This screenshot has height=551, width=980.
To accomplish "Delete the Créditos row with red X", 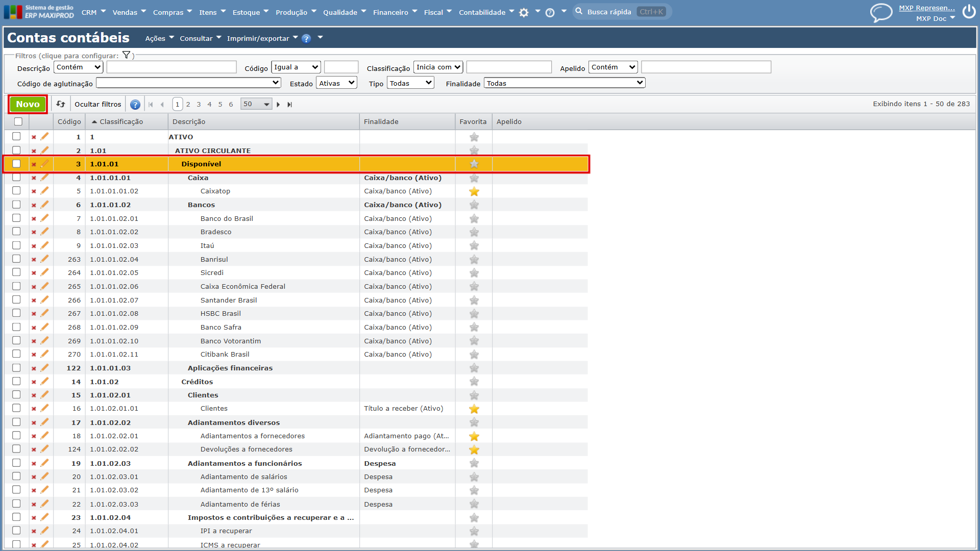I will click(34, 382).
